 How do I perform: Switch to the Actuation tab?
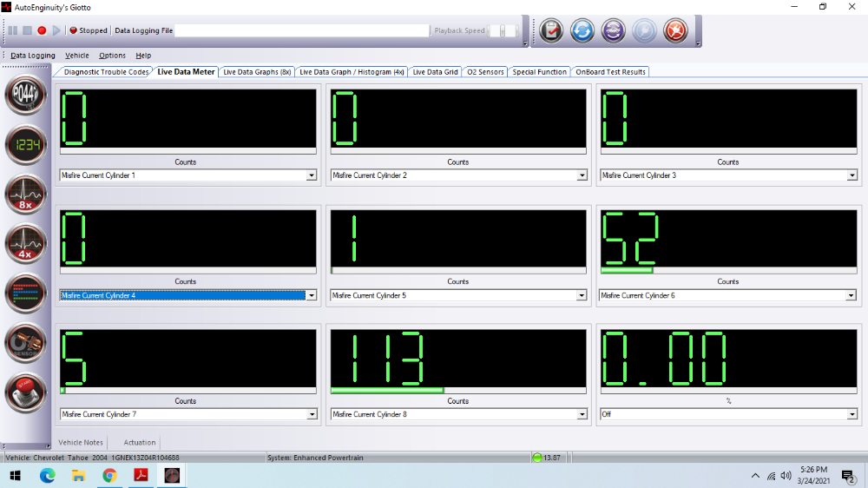[x=139, y=443]
